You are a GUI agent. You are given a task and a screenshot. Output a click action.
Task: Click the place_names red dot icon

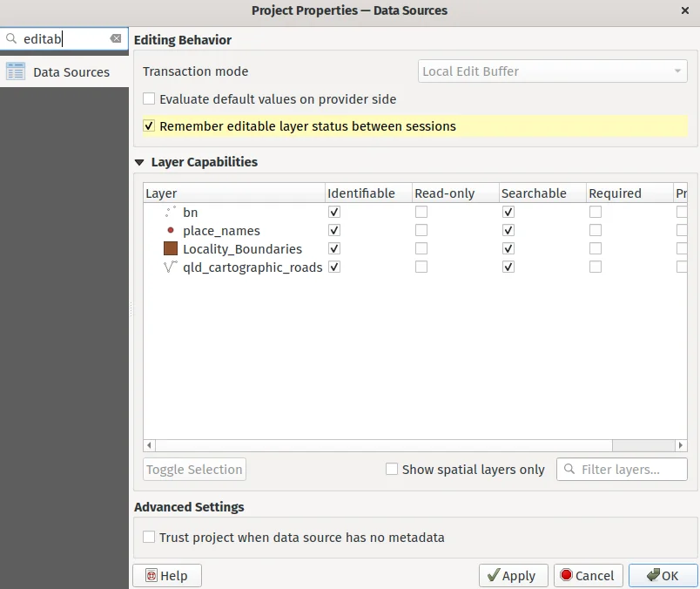click(171, 231)
